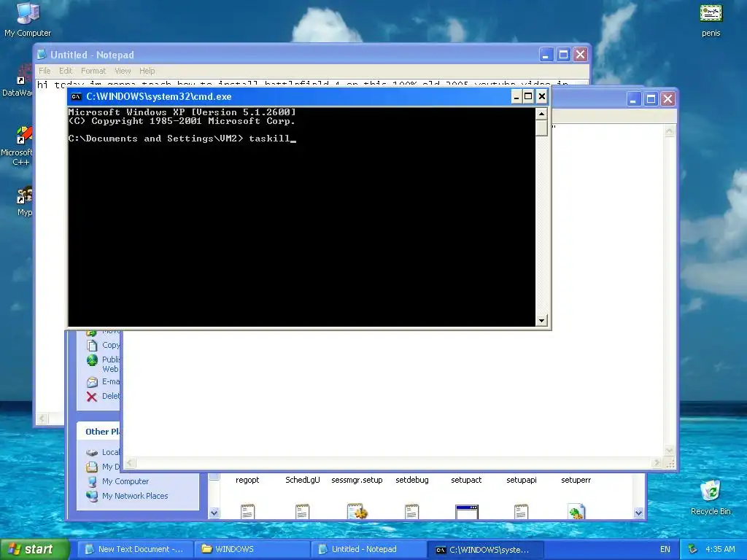Click Copy task icon in WINDOWS folder
Screen dimensions: 747x560
coord(92,345)
